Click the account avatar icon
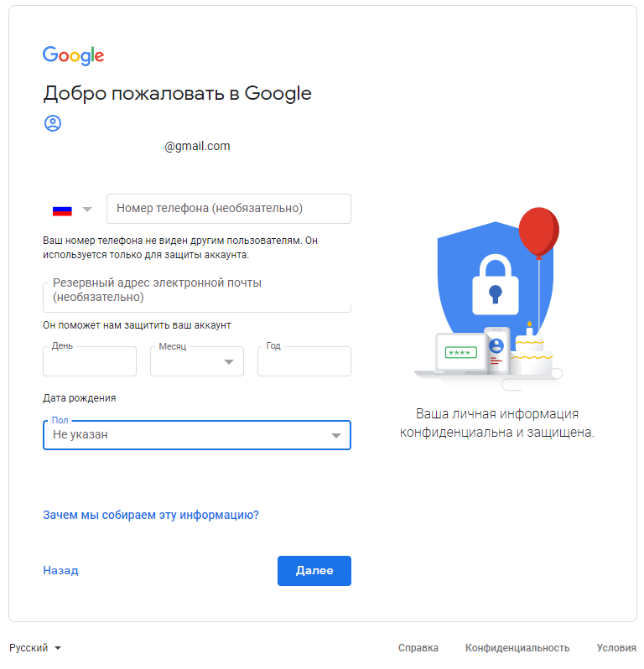This screenshot has width=644, height=669. coord(53,123)
